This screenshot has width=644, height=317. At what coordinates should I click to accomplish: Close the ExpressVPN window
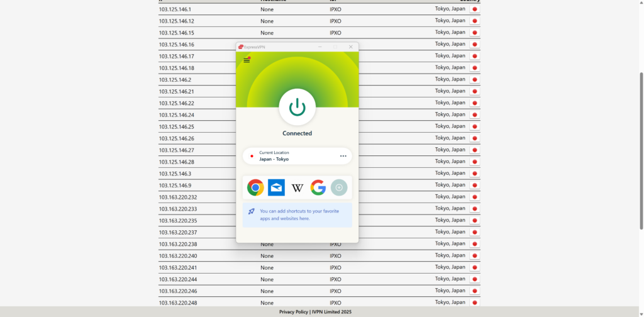point(351,47)
